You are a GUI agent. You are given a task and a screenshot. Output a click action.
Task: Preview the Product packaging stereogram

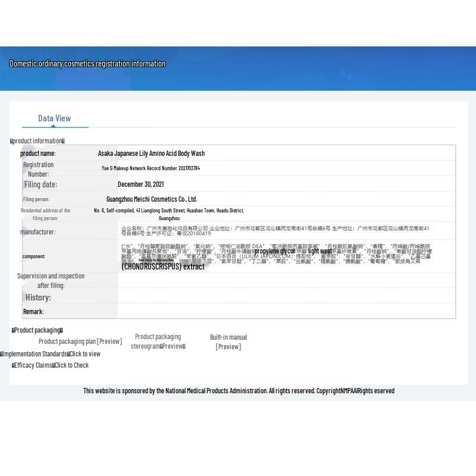158,342
